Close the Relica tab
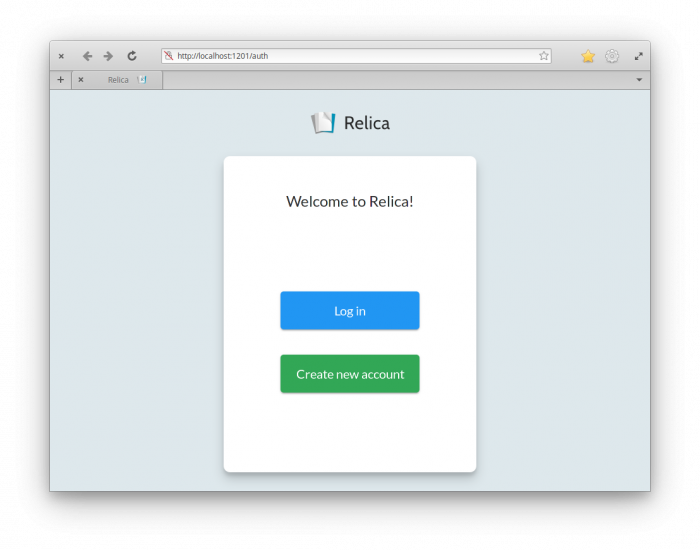700x550 pixels. (x=81, y=80)
